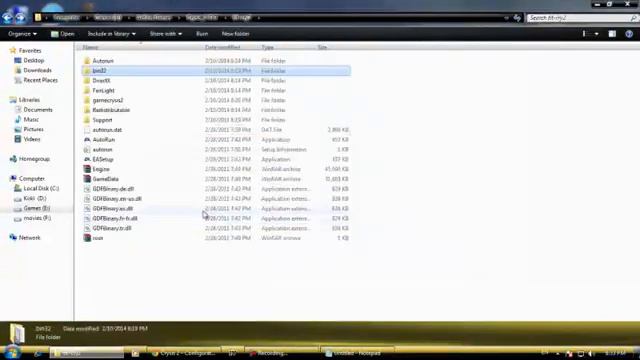The image size is (640, 360).
Task: Sort by the Date modified column header
Action: 222,47
